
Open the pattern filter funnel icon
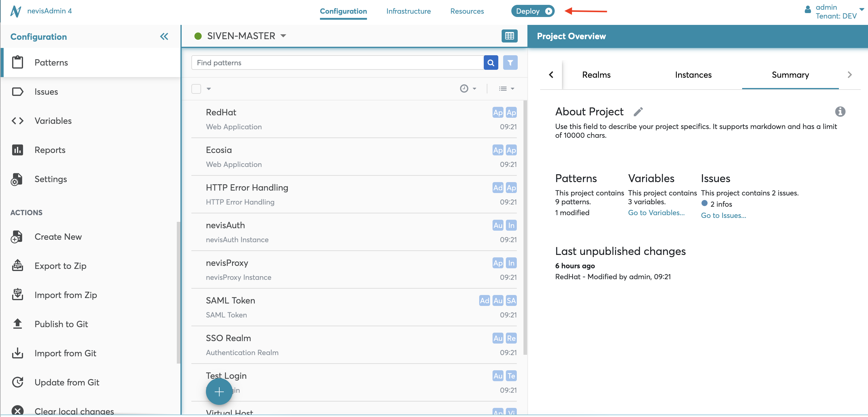510,63
